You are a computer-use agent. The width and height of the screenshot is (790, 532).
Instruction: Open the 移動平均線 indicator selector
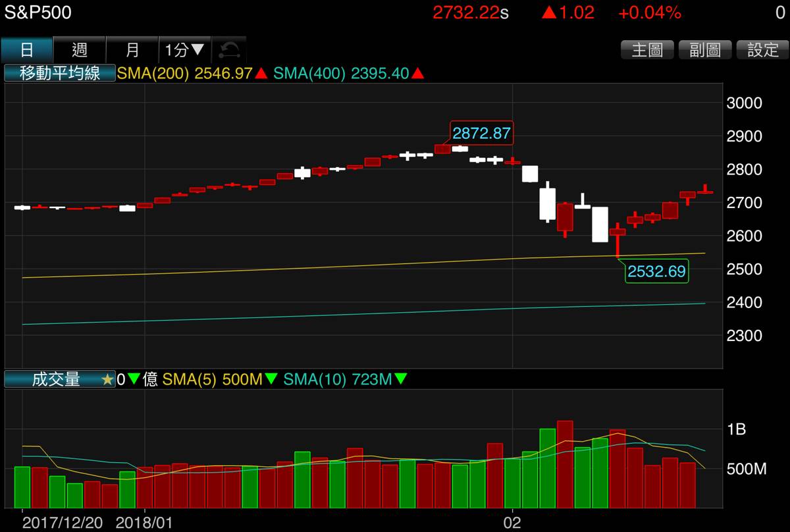(60, 73)
